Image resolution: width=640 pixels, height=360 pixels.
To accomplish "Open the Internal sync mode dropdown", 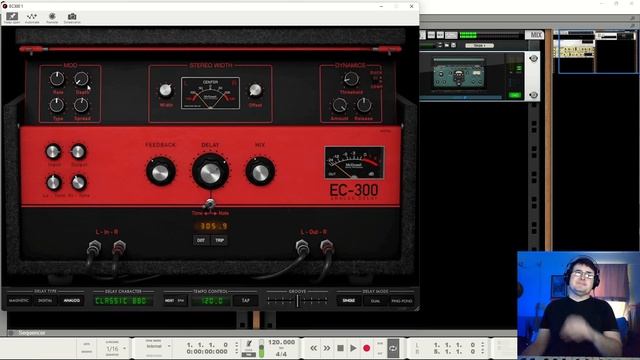I will (x=158, y=347).
